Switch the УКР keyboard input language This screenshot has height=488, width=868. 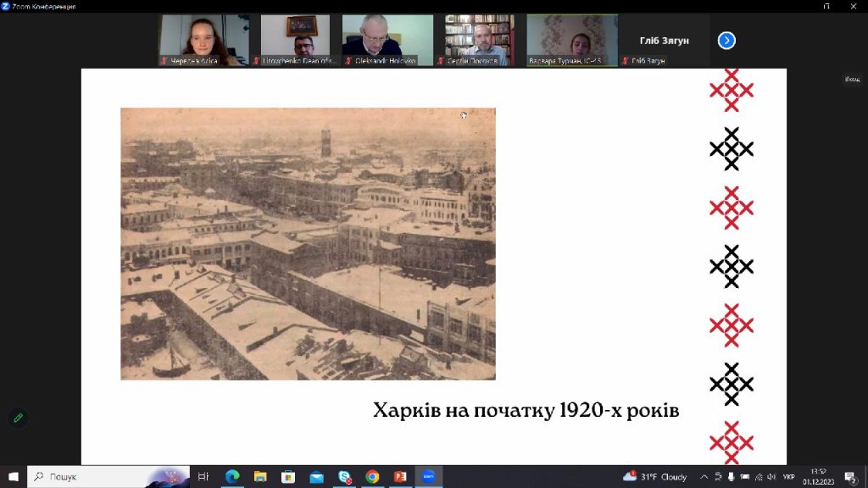point(789,476)
